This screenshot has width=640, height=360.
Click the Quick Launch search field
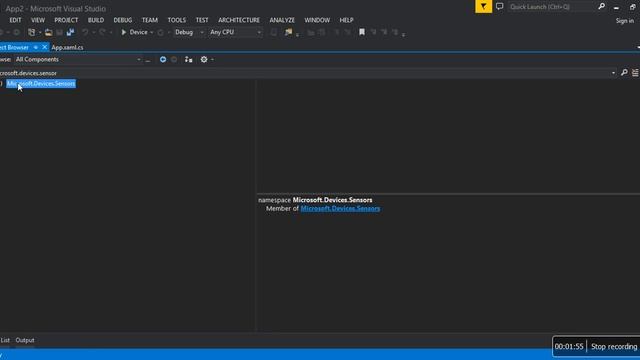[551, 7]
